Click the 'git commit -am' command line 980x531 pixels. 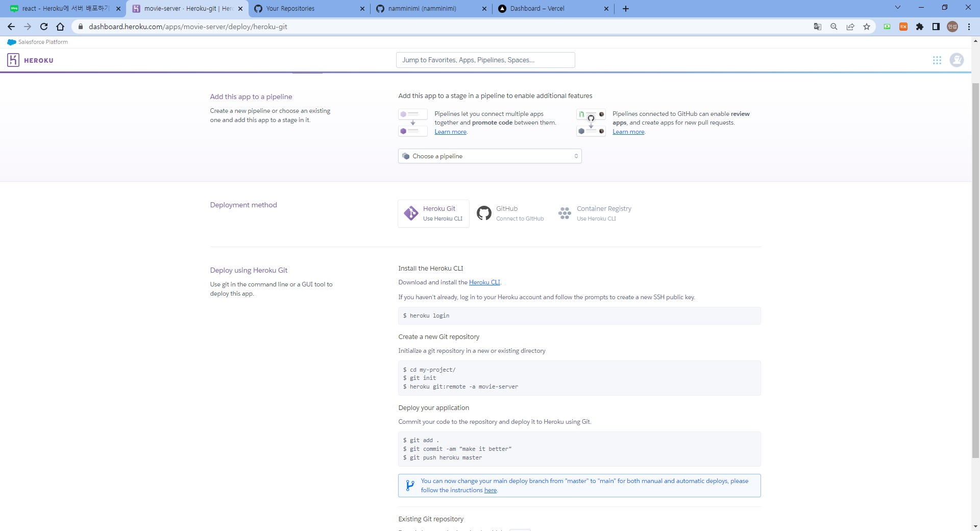click(457, 449)
